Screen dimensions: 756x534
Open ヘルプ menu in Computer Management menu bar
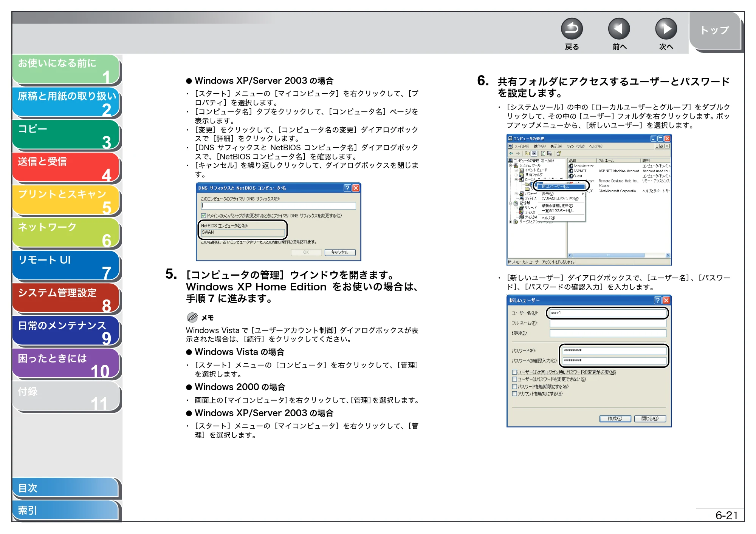tap(595, 146)
